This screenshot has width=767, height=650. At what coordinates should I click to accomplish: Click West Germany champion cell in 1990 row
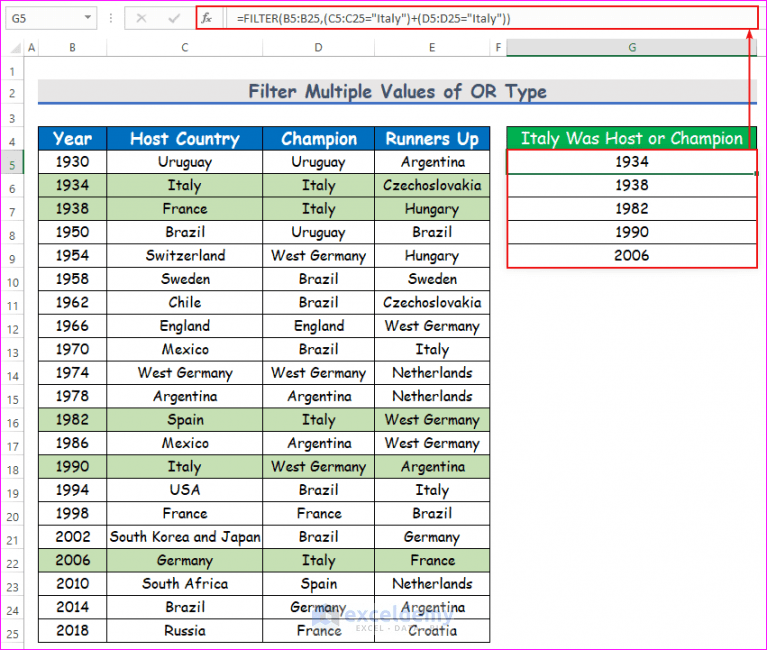pyautogui.click(x=318, y=467)
